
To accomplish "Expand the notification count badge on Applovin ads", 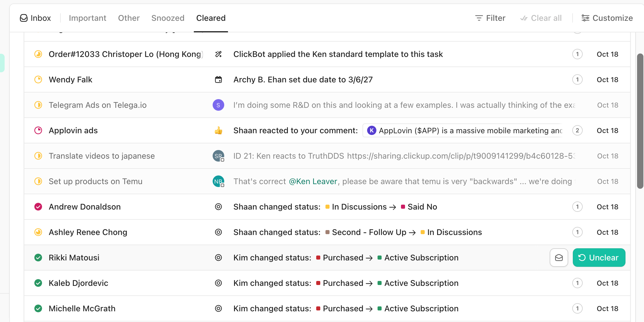I will pos(577,130).
